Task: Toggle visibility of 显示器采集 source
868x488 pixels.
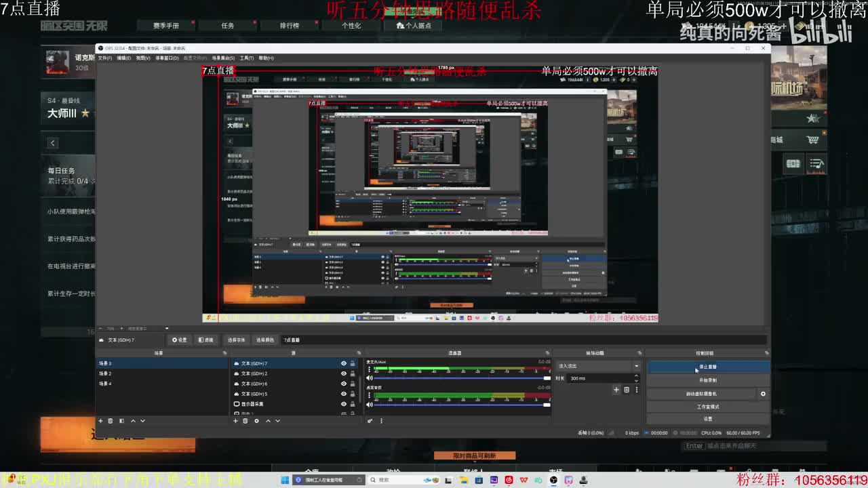Action: (344, 404)
